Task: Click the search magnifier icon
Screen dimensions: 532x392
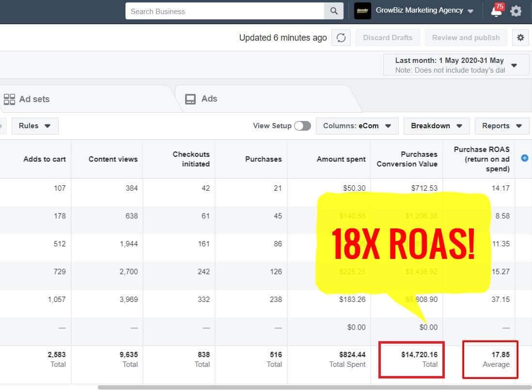Action: pyautogui.click(x=334, y=11)
